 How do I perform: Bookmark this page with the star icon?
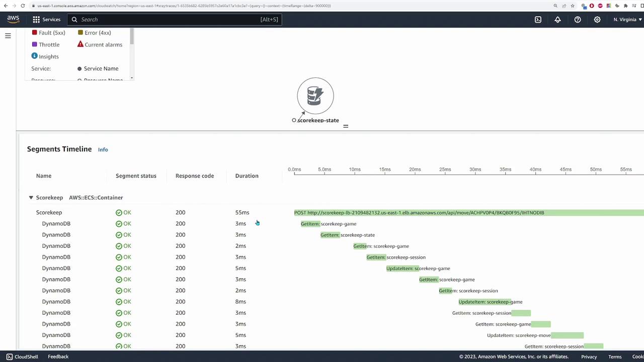pyautogui.click(x=573, y=6)
